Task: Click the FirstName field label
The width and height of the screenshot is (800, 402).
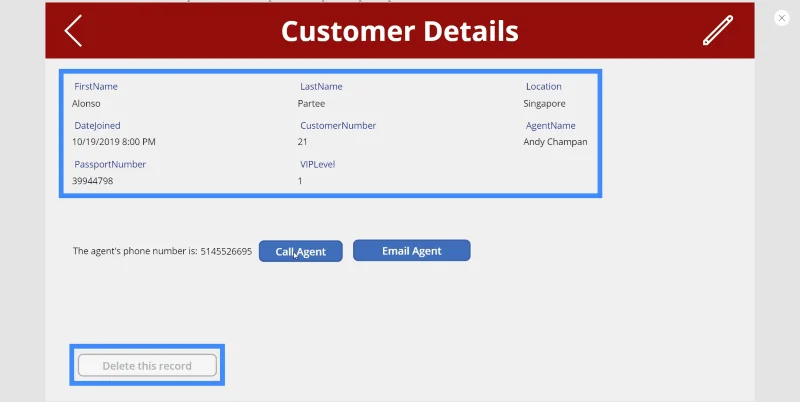Action: pyautogui.click(x=96, y=86)
